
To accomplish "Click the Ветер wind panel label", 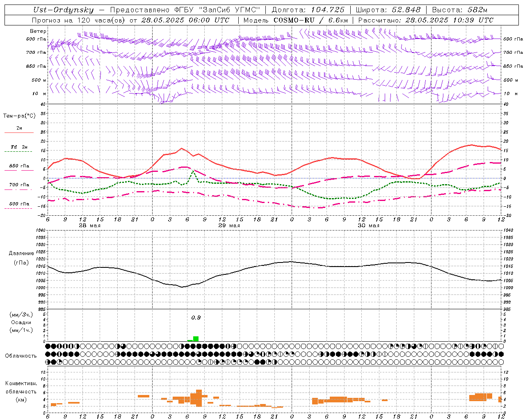I will pyautogui.click(x=38, y=31).
